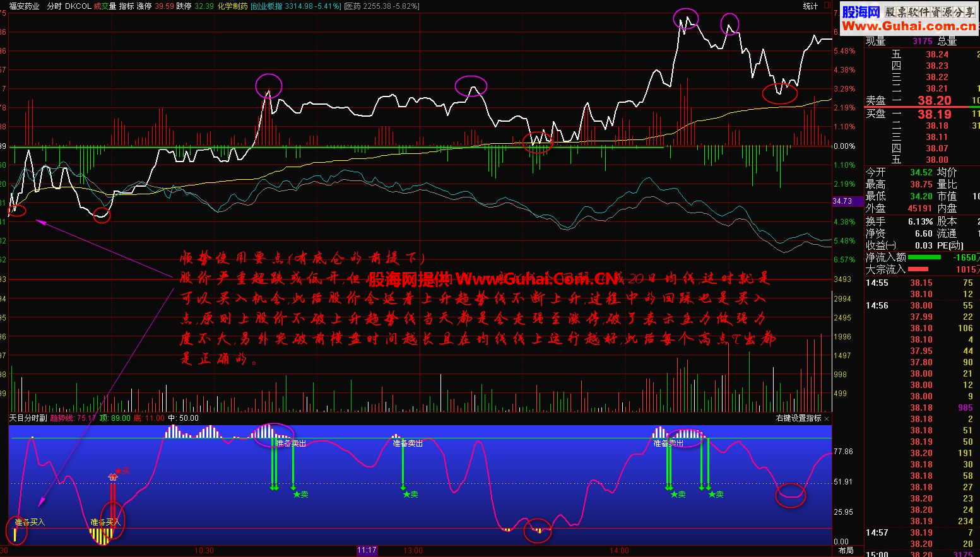
Task: Click the 右键设置指标 label
Action: [x=798, y=418]
